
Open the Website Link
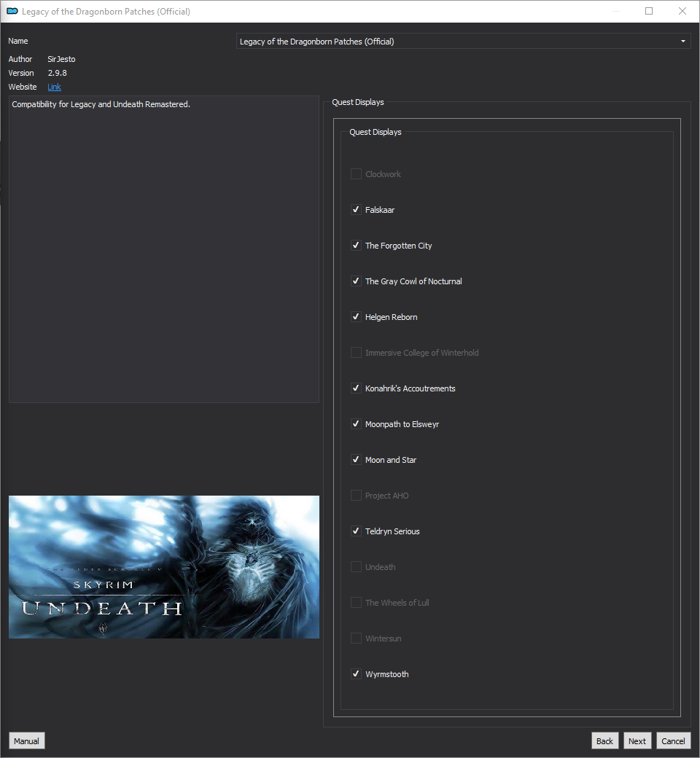54,87
